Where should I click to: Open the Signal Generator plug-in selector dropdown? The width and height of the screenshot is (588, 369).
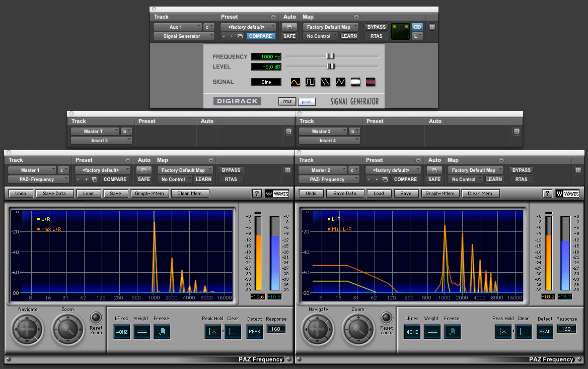[x=184, y=36]
